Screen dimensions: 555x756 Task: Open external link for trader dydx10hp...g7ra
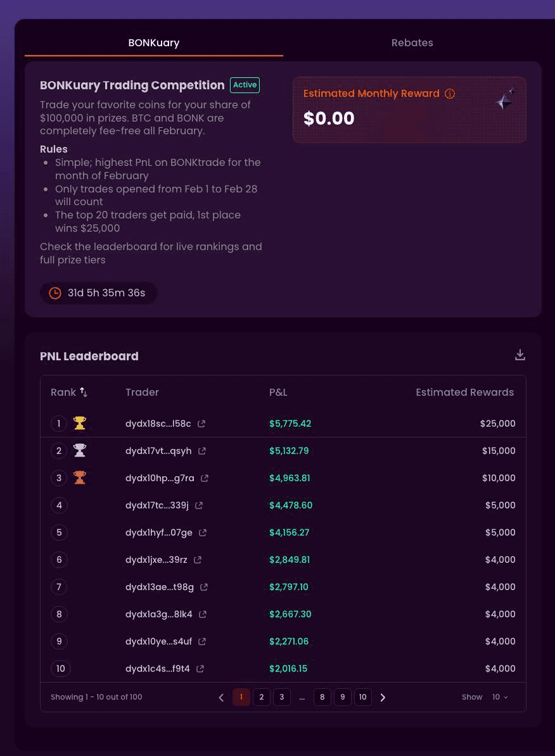point(205,479)
